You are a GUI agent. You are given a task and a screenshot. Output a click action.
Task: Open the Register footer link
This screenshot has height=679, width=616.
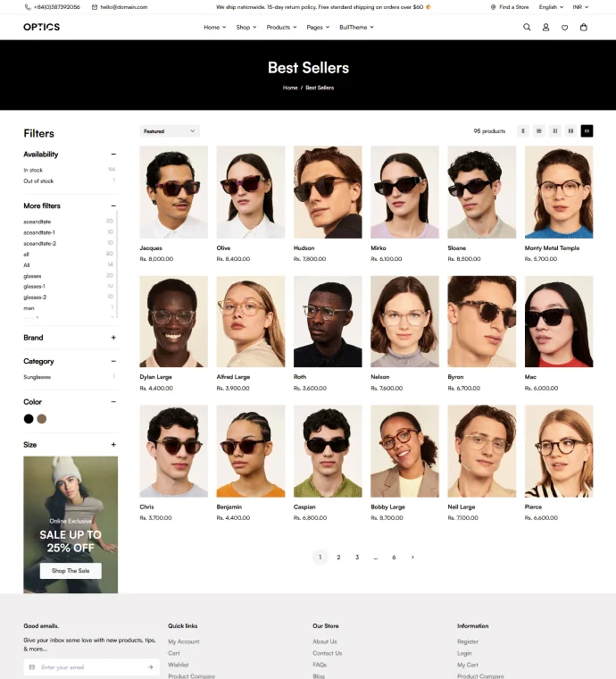(468, 641)
